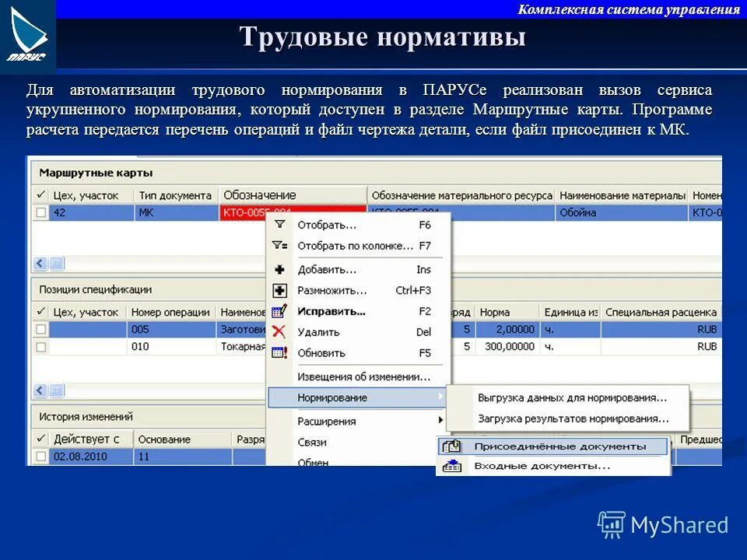
Task: Choose Отобрать по колонке... menu entry
Action: click(x=359, y=246)
